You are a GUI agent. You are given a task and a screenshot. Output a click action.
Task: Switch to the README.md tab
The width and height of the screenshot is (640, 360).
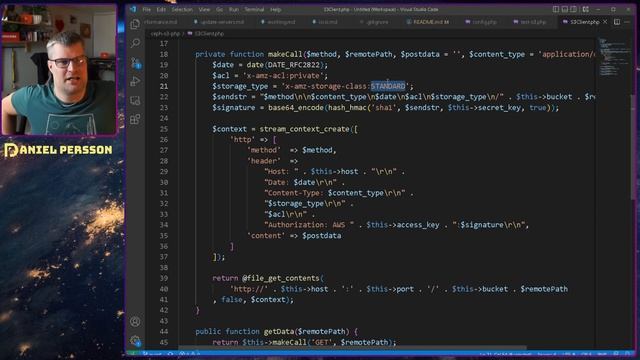coord(429,22)
